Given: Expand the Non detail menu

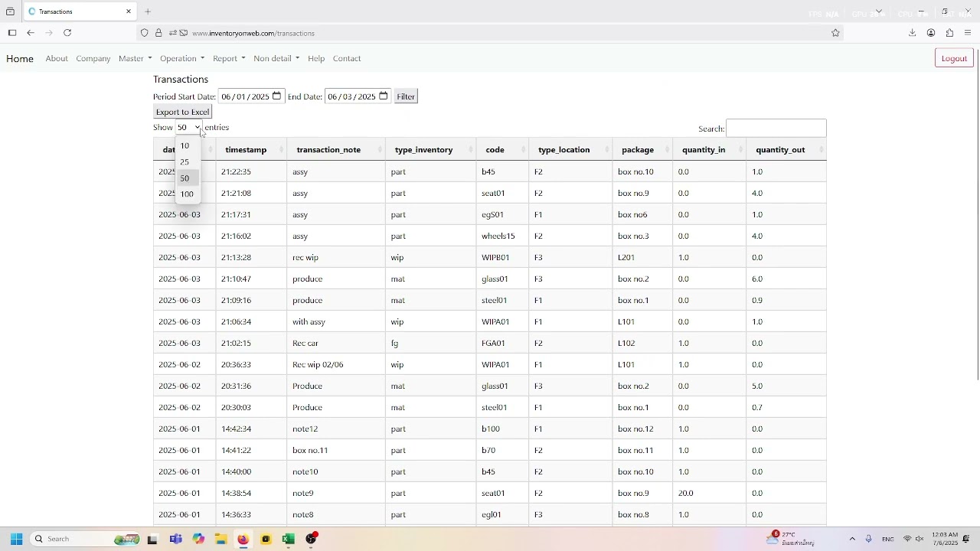Looking at the screenshot, I should [276, 59].
